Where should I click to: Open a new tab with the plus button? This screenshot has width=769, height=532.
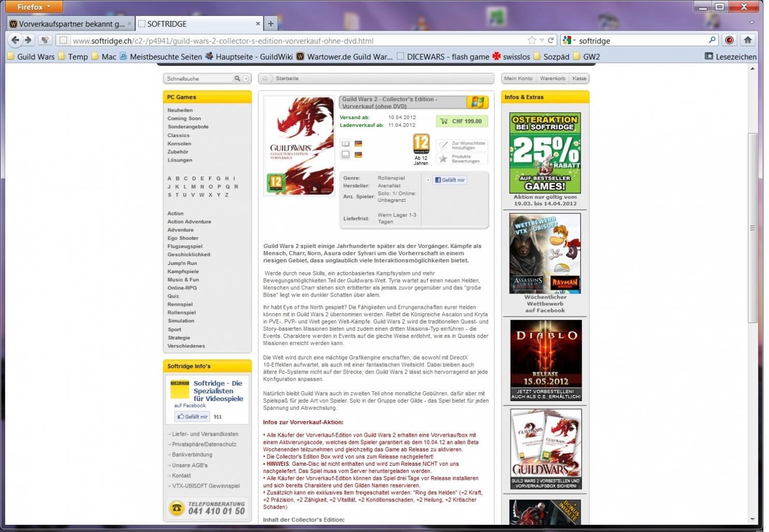coord(271,23)
